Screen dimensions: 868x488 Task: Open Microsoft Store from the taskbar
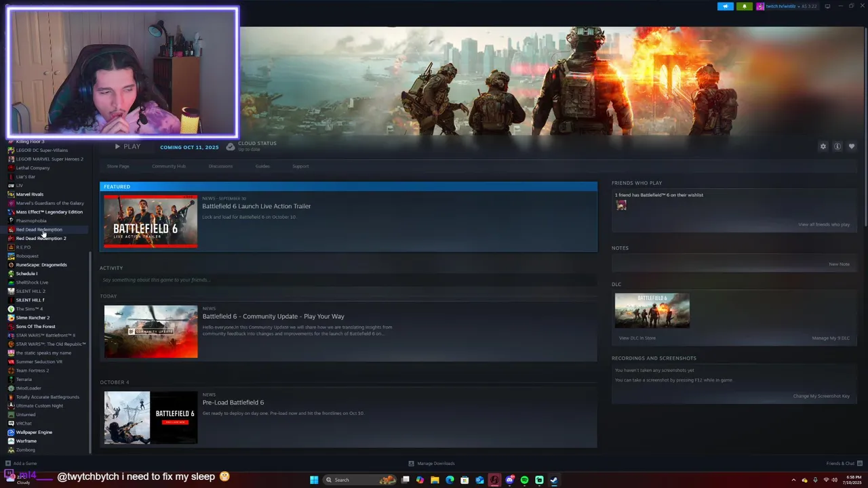click(x=465, y=480)
